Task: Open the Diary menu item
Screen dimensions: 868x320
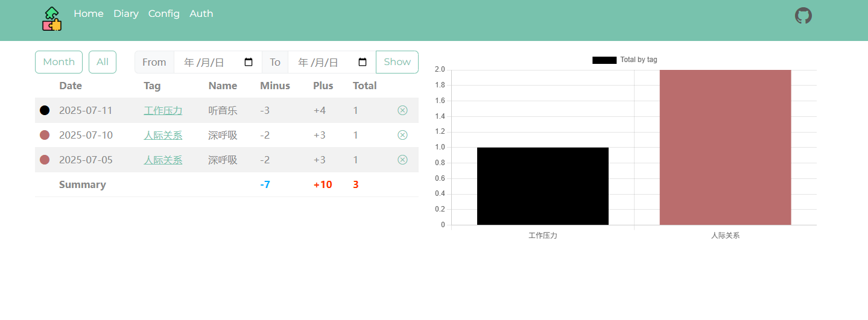Action: tap(126, 14)
